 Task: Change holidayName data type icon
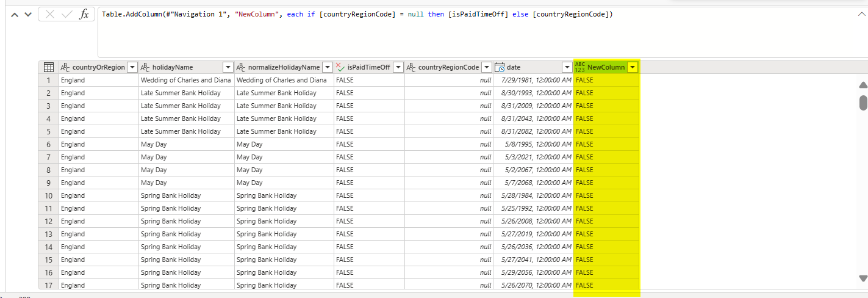(145, 67)
